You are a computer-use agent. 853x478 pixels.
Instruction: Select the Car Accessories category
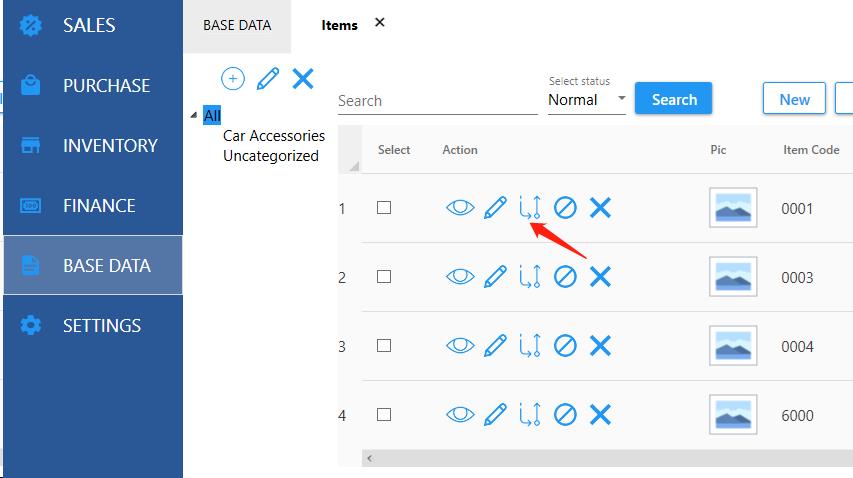(x=273, y=136)
